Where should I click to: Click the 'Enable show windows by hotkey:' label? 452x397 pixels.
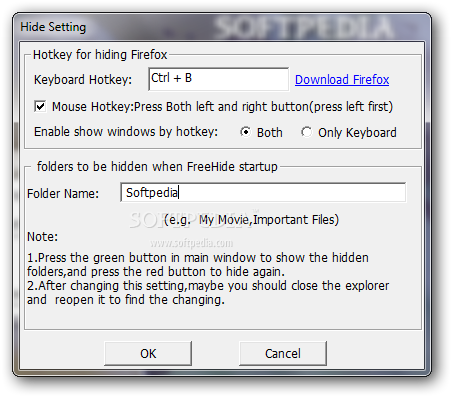click(x=126, y=132)
